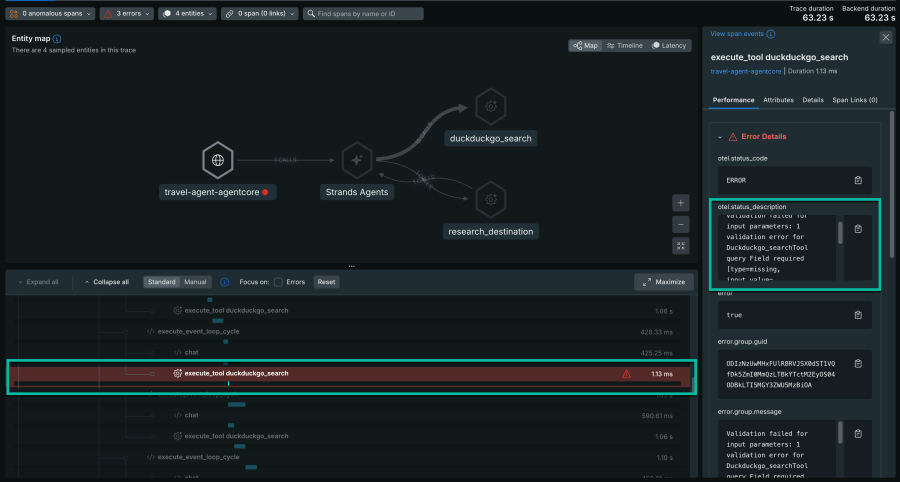Select the travel-agent-agentcore globe node icon
900x482 pixels.
point(218,160)
